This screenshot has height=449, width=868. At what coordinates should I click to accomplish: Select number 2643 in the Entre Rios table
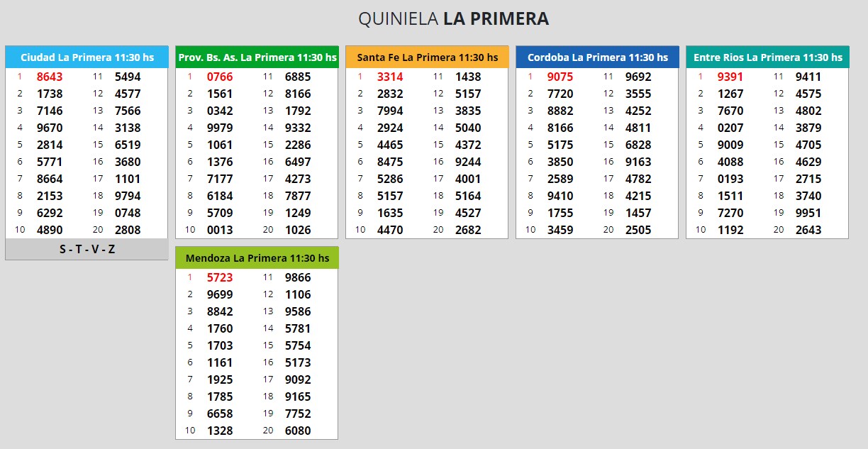pos(808,230)
